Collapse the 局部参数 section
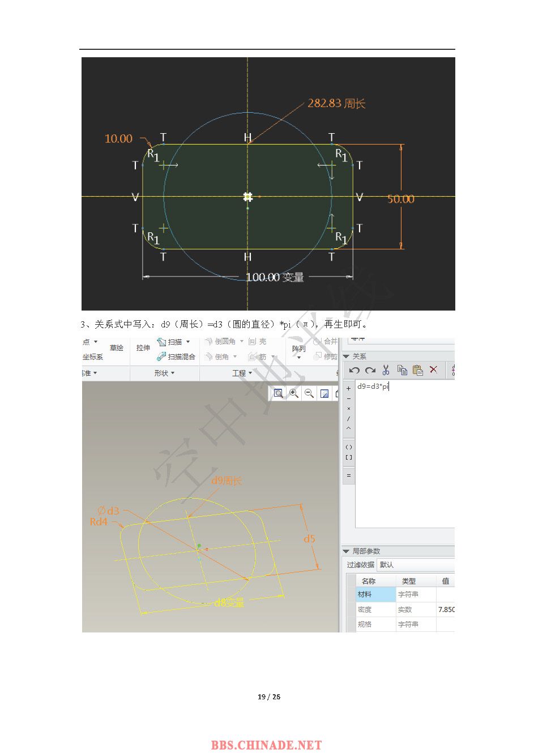 pyautogui.click(x=347, y=551)
